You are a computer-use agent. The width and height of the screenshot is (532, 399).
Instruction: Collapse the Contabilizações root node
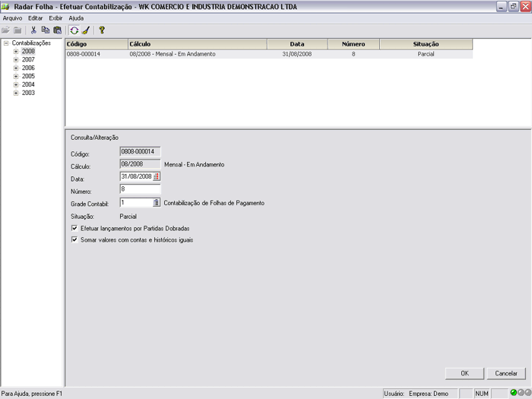6,43
